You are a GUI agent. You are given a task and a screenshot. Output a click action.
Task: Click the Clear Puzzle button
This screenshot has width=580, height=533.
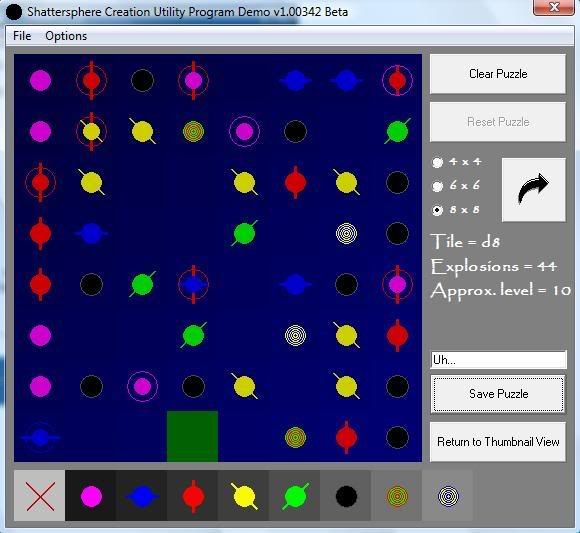(x=498, y=74)
